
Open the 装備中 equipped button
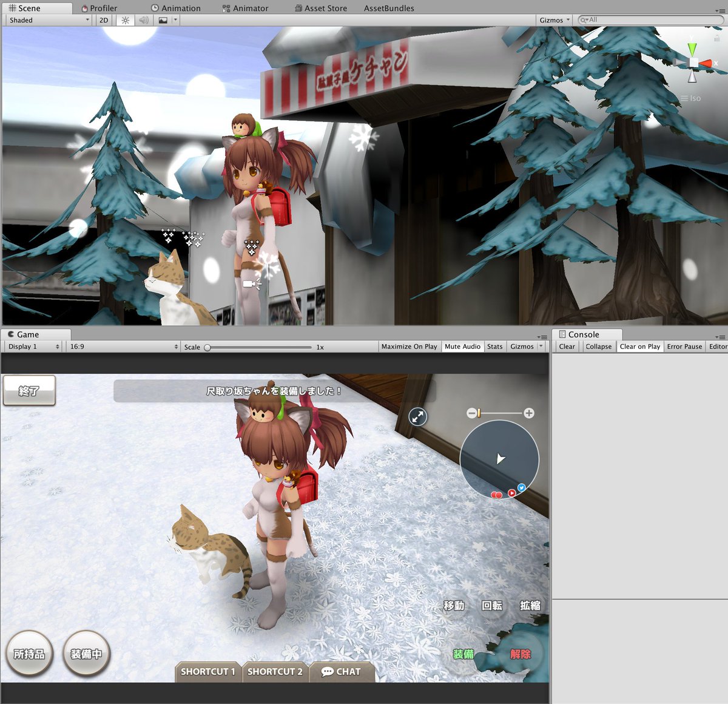tap(86, 654)
